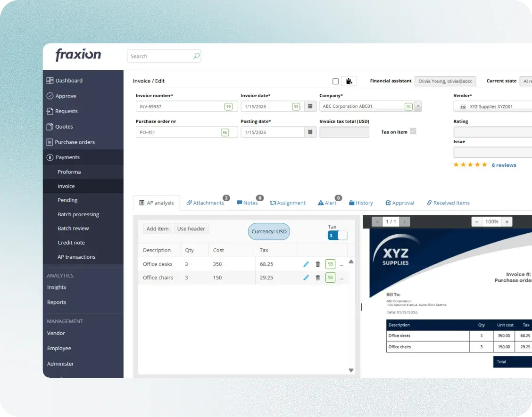Click confidence badge 99 in Invoice date field
The height and width of the screenshot is (417, 532).
[x=296, y=106]
